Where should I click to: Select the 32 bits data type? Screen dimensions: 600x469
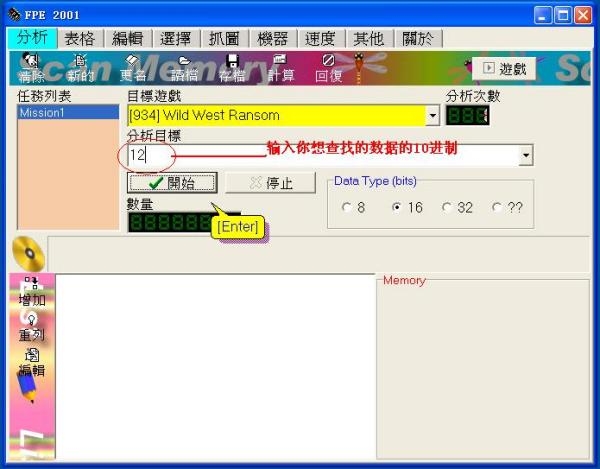point(446,208)
